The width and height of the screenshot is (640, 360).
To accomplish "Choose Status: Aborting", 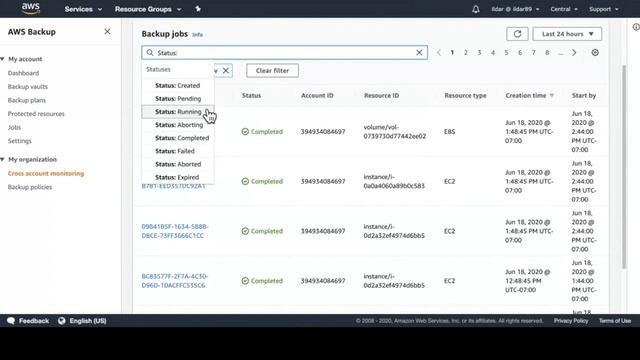I will (x=178, y=125).
